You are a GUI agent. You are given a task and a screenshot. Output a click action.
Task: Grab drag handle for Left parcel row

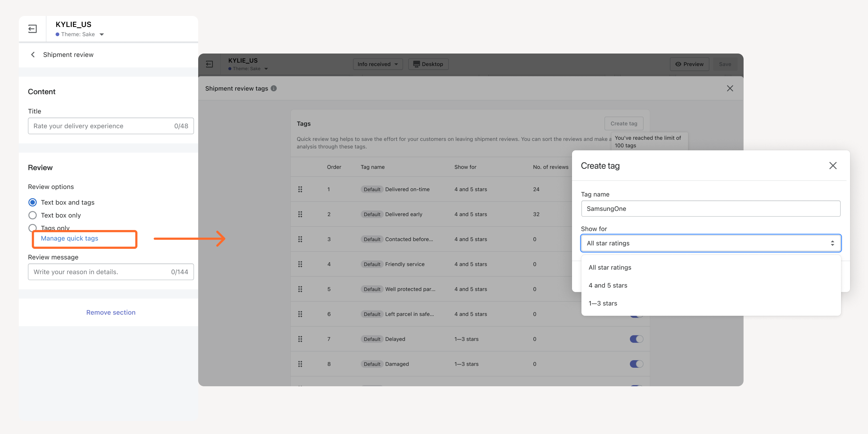click(x=300, y=314)
